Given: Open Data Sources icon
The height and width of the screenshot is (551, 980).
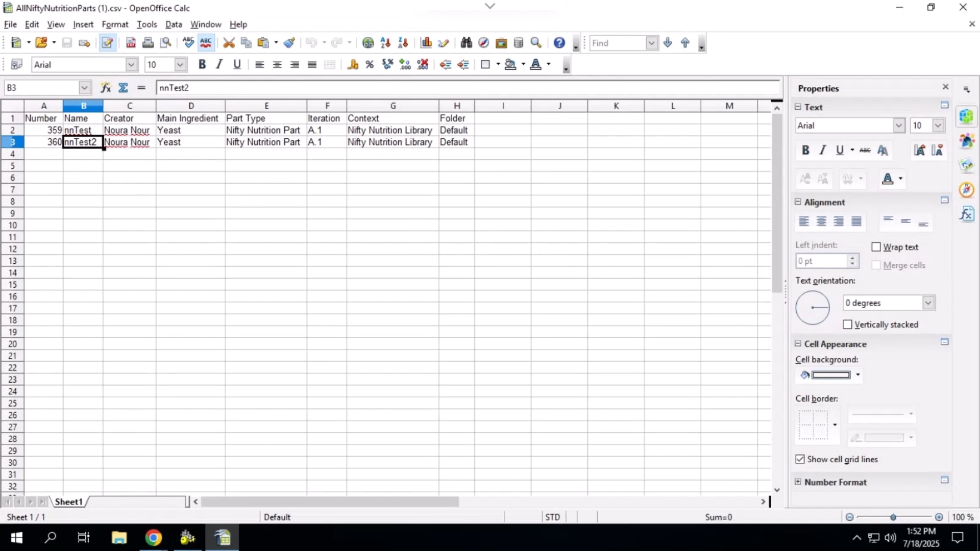Looking at the screenshot, I should (519, 43).
